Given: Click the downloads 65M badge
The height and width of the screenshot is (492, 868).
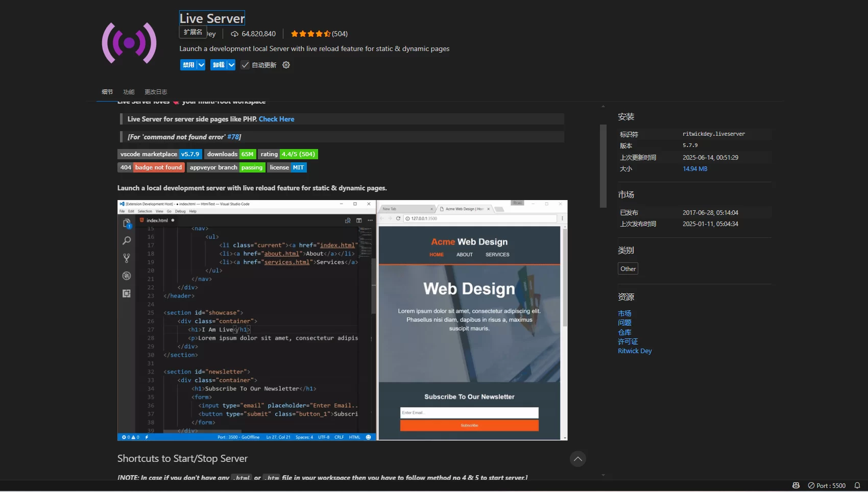Looking at the screenshot, I should click(x=230, y=154).
